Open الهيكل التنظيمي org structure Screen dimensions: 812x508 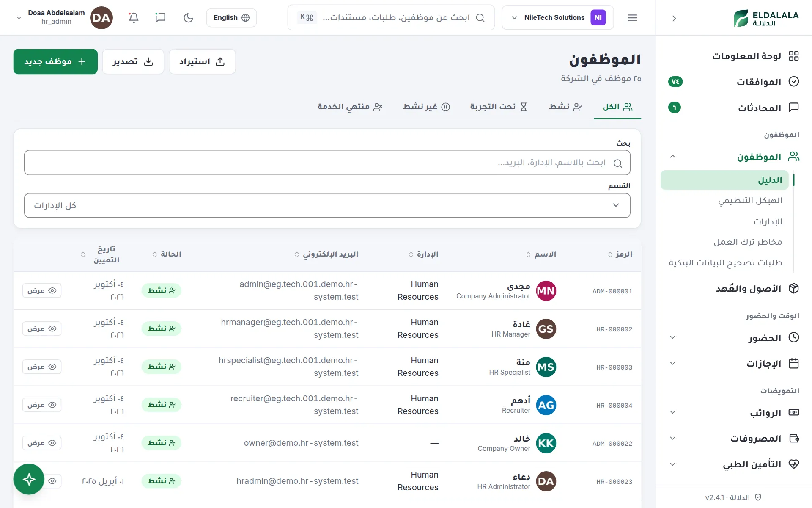coord(750,200)
